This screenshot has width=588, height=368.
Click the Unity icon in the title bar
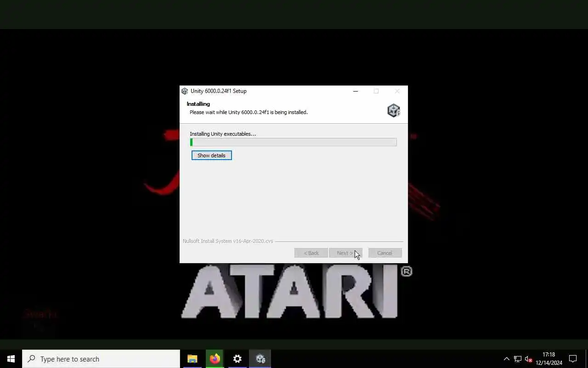coord(185,91)
